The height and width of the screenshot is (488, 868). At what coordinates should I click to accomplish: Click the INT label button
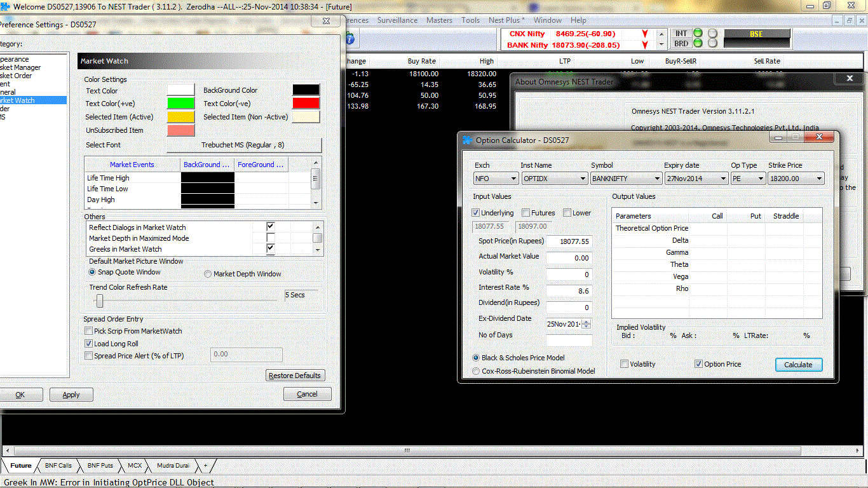tap(681, 33)
